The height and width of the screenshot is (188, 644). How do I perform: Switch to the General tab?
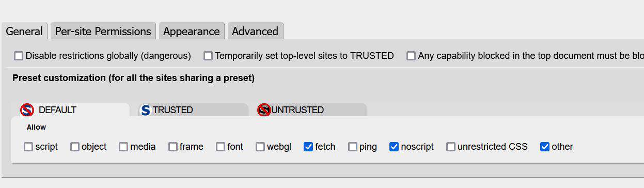pyautogui.click(x=24, y=31)
